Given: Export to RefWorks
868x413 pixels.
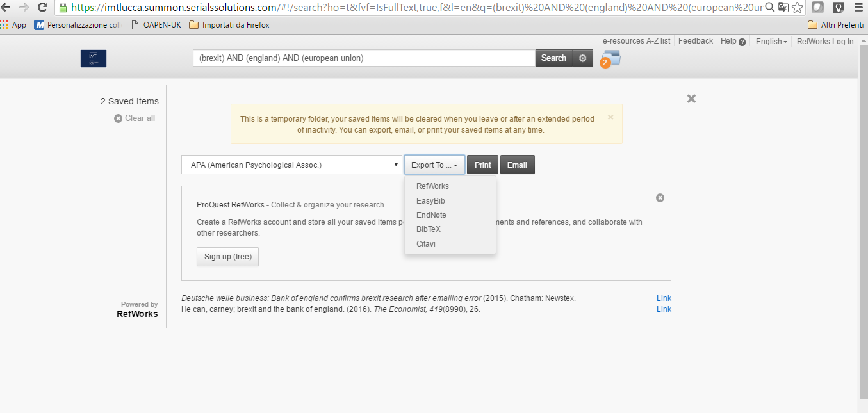Looking at the screenshot, I should (x=432, y=186).
